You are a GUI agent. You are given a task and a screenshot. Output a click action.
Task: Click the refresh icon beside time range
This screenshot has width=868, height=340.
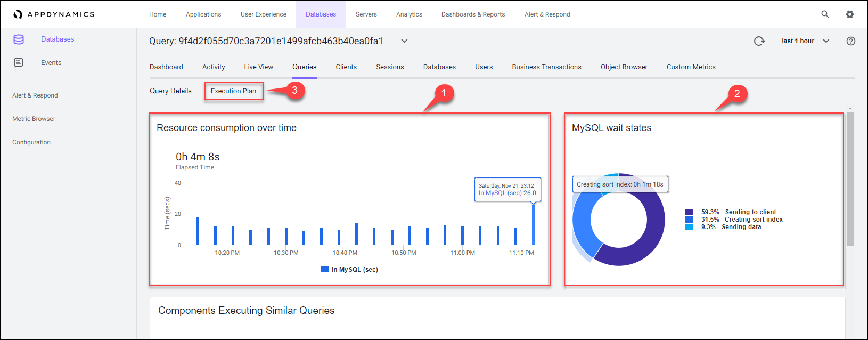759,41
